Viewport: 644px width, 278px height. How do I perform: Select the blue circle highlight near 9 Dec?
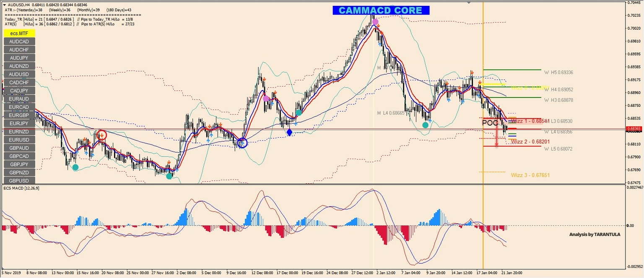pyautogui.click(x=242, y=143)
